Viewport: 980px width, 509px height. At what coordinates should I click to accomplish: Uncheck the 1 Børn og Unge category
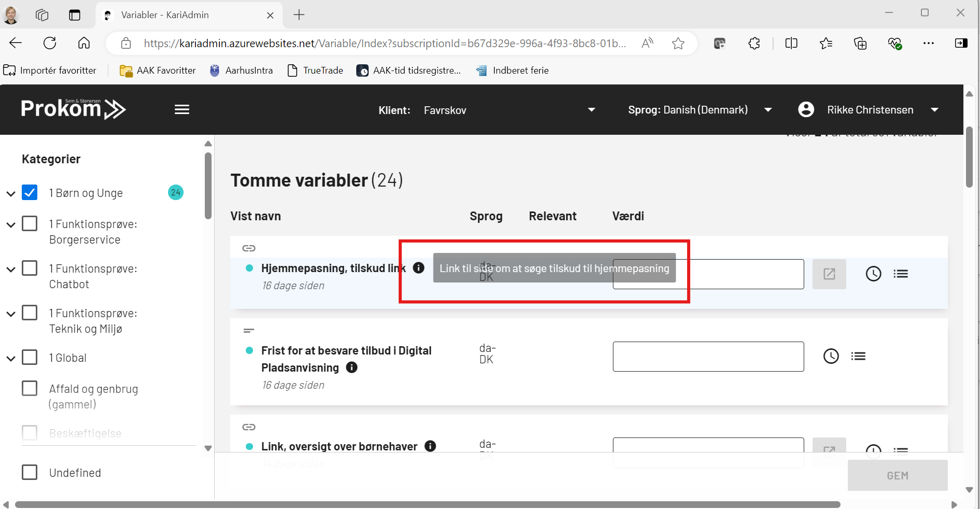(30, 193)
